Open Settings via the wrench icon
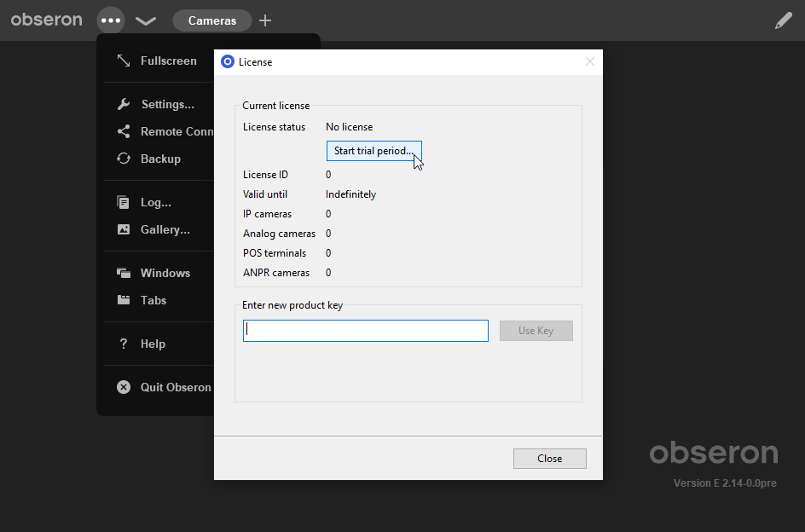 coord(123,104)
